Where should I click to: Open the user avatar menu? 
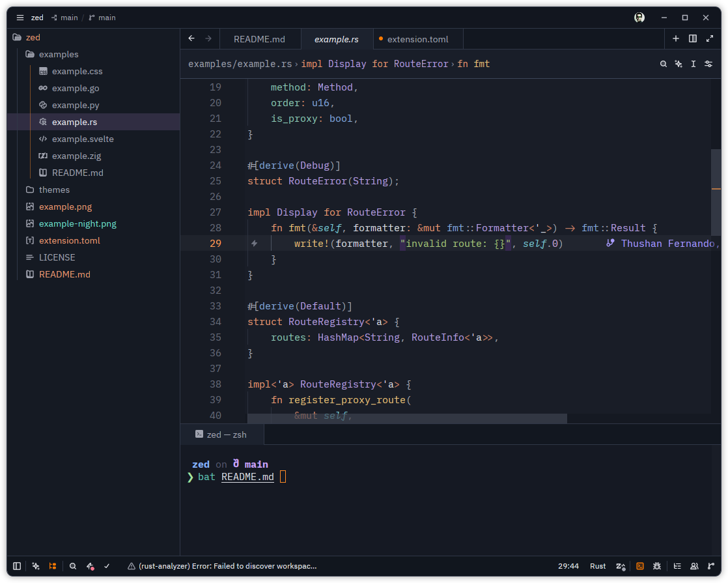coord(639,18)
